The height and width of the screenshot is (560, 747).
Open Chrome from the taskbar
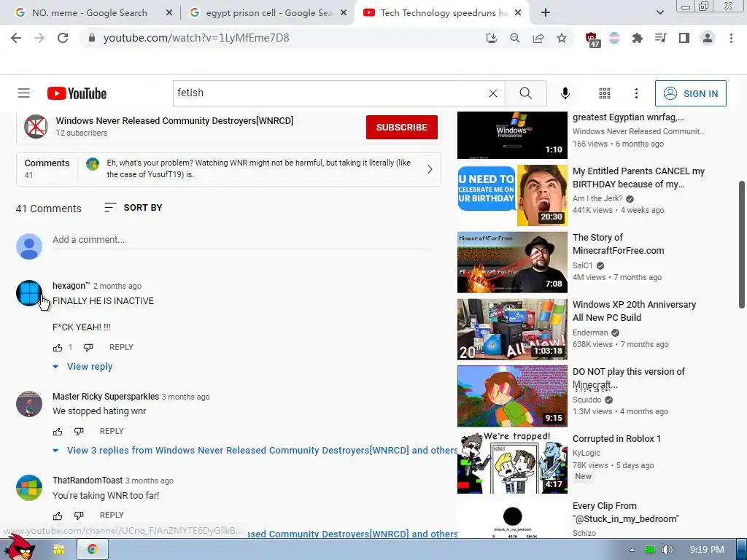point(93,550)
